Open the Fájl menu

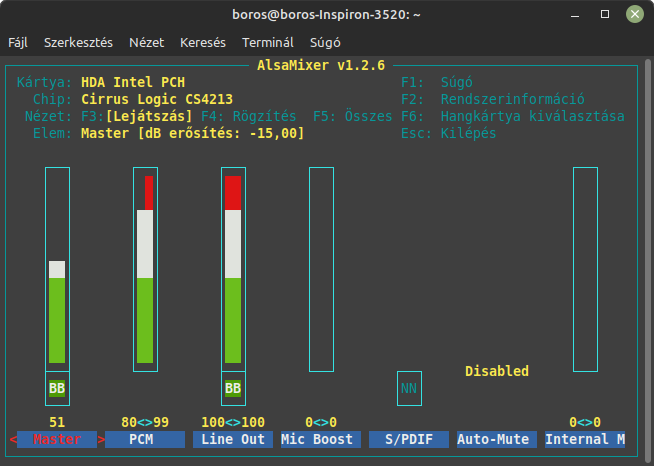pyautogui.click(x=18, y=43)
